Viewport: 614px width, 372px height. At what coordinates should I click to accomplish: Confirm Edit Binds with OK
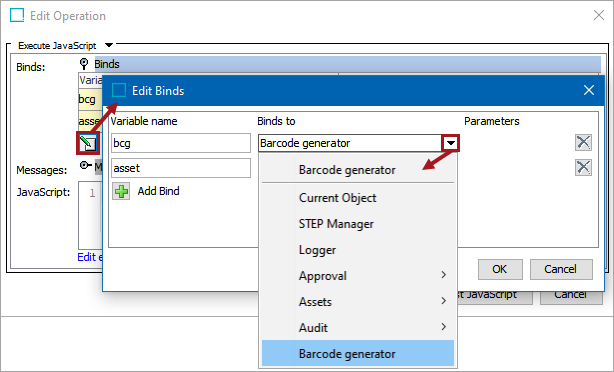point(500,269)
